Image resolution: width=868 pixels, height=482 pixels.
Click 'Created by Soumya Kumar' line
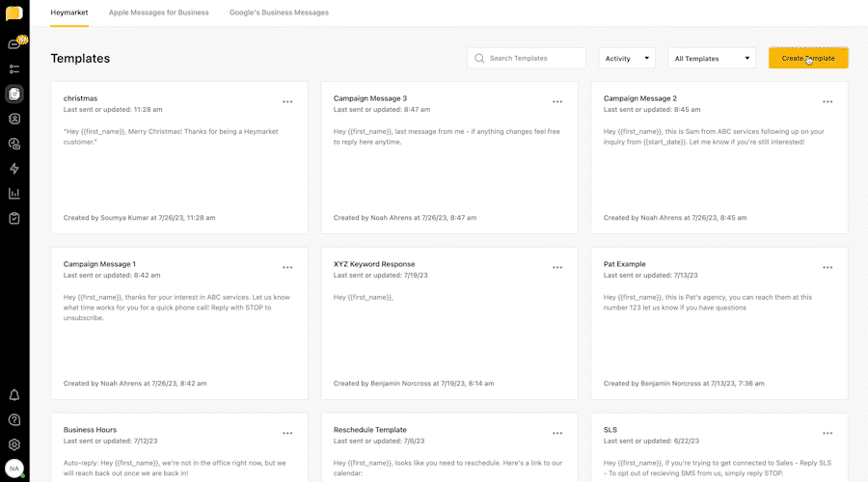140,218
